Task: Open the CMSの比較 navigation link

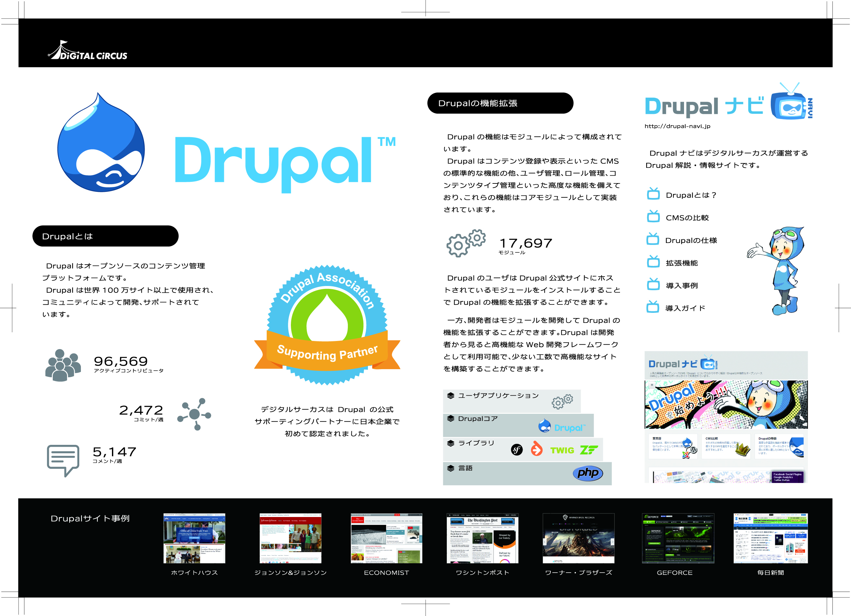Action: click(687, 218)
